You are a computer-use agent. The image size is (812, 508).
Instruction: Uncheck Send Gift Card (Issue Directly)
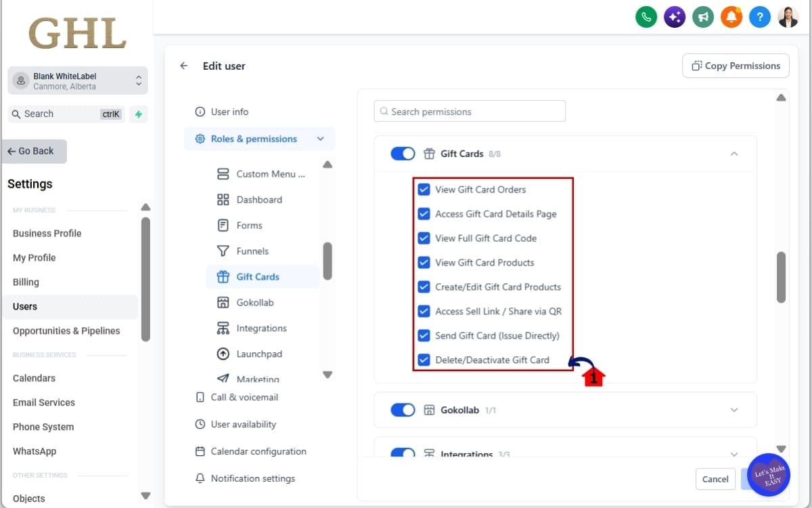(424, 336)
